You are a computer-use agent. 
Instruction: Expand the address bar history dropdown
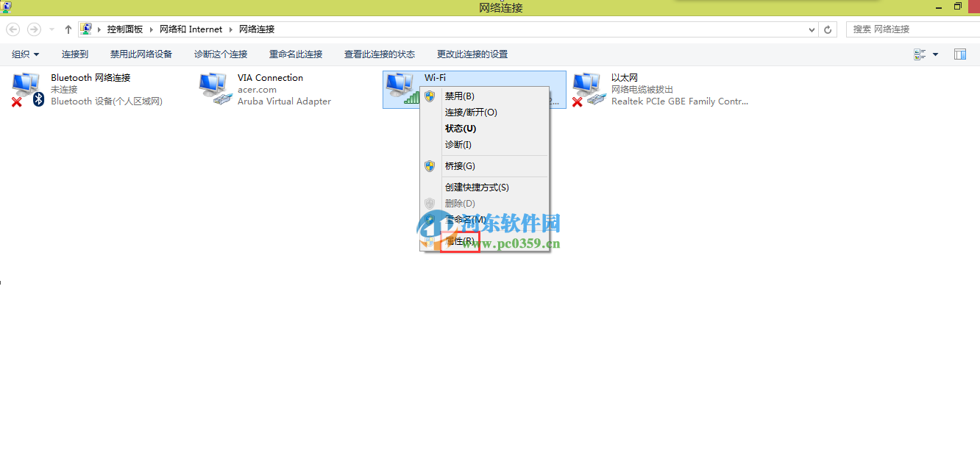click(x=811, y=29)
